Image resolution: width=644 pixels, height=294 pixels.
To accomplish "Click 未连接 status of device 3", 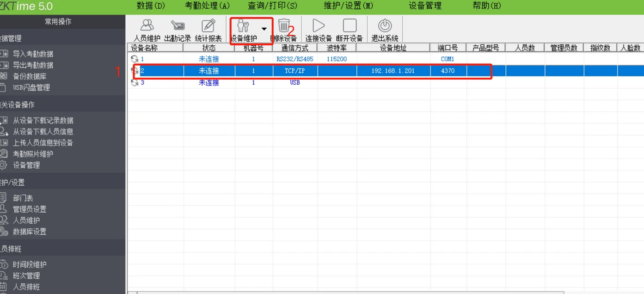I will [x=209, y=82].
